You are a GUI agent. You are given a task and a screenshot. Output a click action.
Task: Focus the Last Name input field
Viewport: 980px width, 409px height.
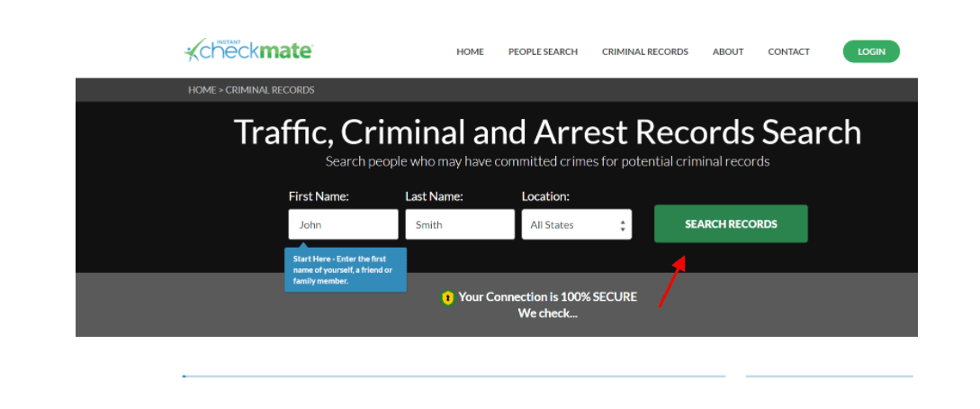click(460, 224)
